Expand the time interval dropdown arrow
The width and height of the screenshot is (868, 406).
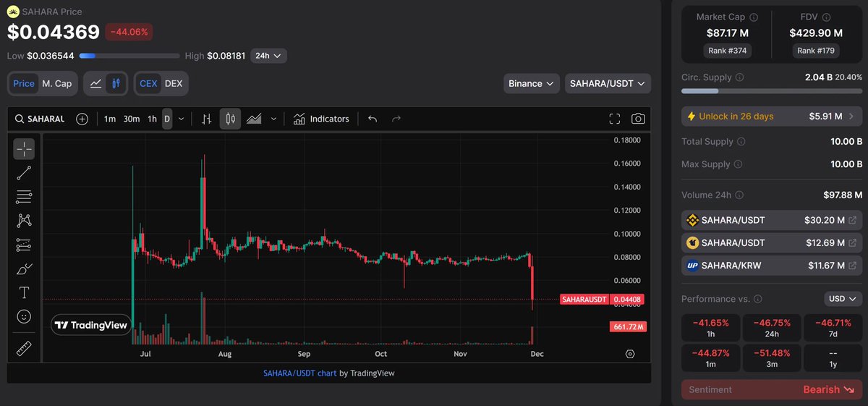point(181,119)
